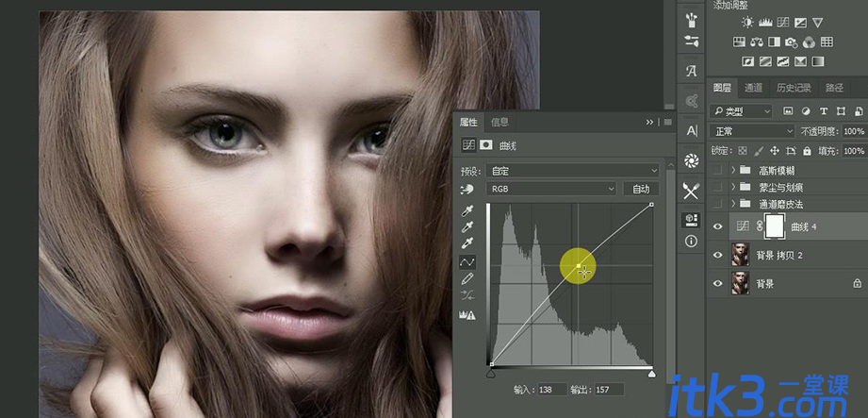
Task: Toggle lock image pixels brush icon
Action: coord(759,150)
